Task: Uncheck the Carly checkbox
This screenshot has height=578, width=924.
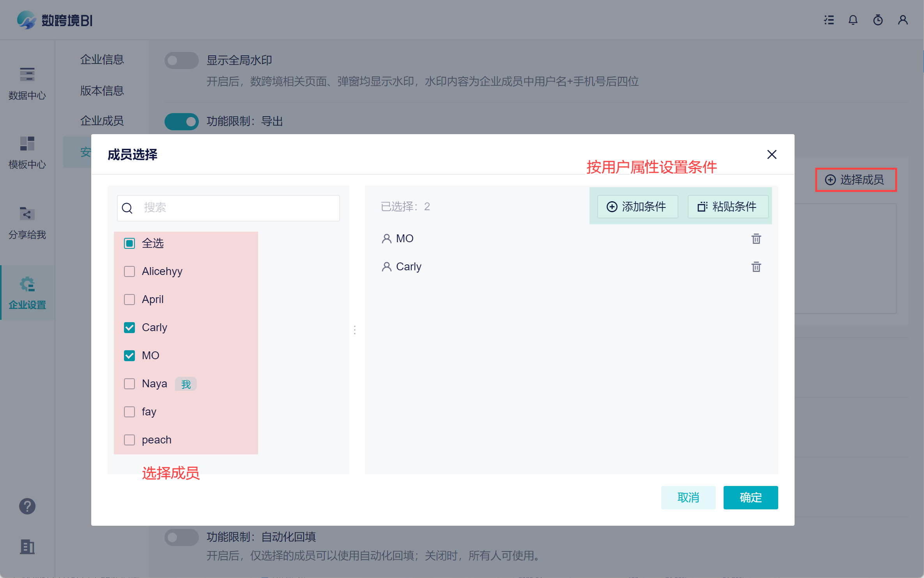Action: coord(129,328)
